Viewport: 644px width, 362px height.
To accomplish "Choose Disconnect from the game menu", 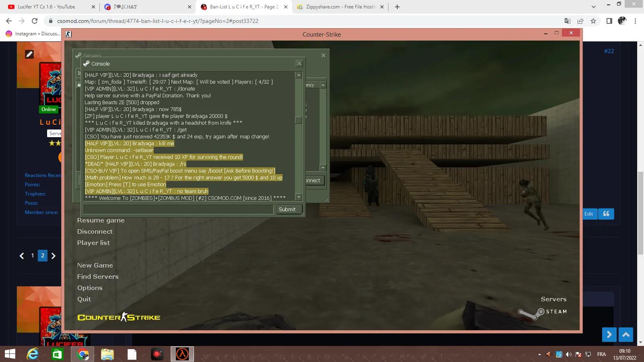I will click(95, 232).
